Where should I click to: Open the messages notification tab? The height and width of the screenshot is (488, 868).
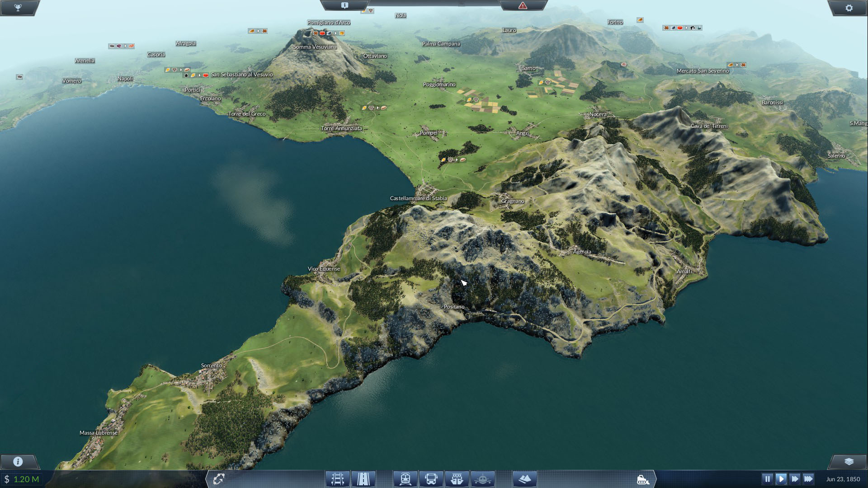coord(344,6)
